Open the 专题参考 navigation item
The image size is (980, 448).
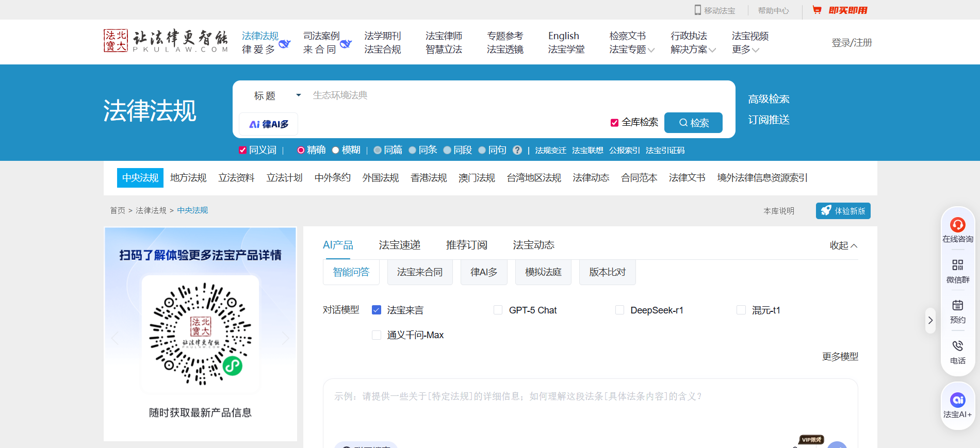coord(505,36)
